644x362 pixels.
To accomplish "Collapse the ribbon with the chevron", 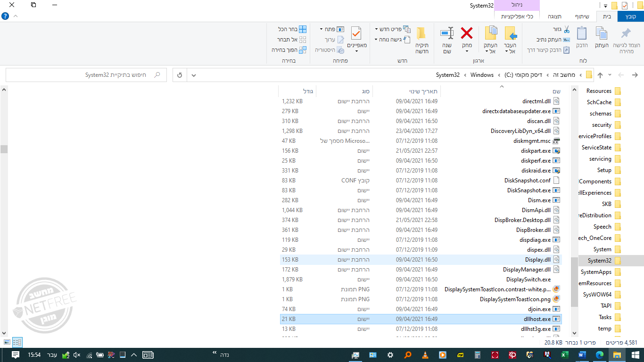I will (16, 16).
